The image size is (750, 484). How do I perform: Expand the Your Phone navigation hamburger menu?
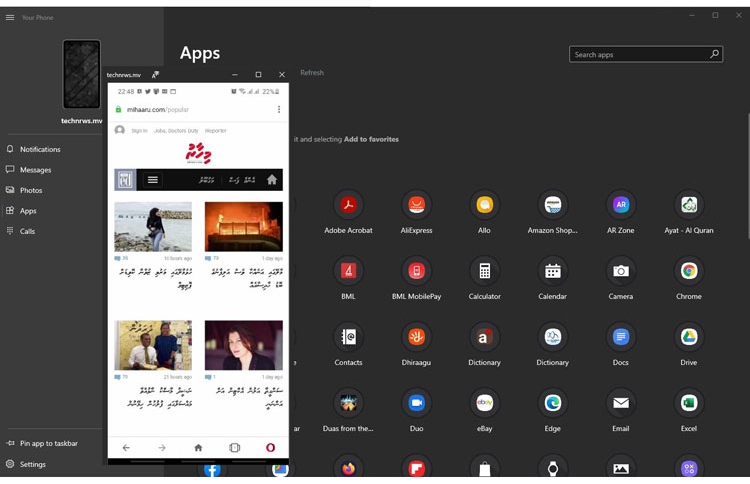click(10, 17)
